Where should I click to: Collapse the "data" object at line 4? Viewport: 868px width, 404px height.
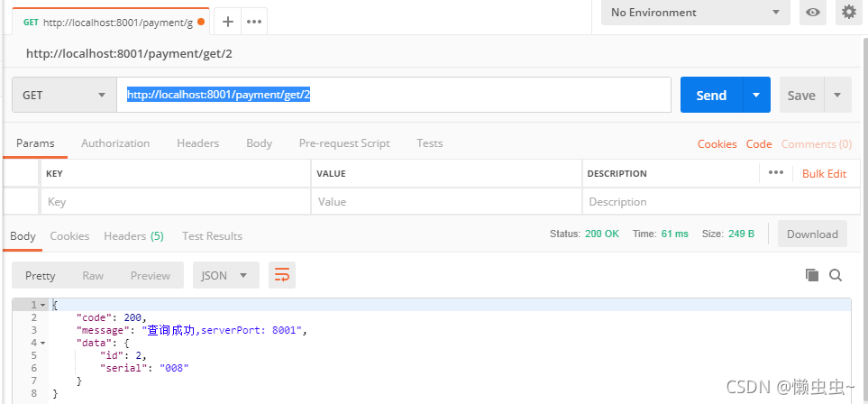point(42,343)
